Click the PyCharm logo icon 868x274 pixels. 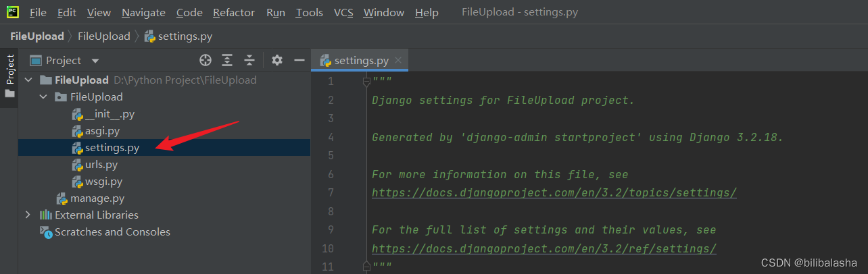click(14, 12)
